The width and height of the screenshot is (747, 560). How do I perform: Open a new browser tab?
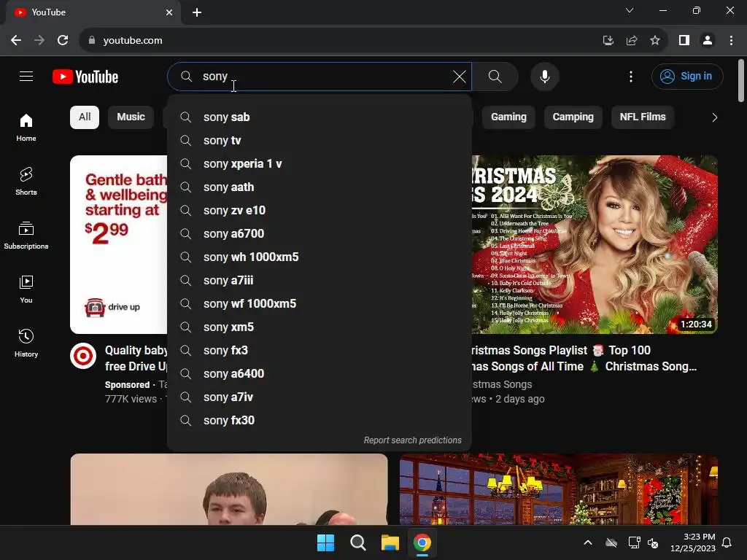coord(197,12)
